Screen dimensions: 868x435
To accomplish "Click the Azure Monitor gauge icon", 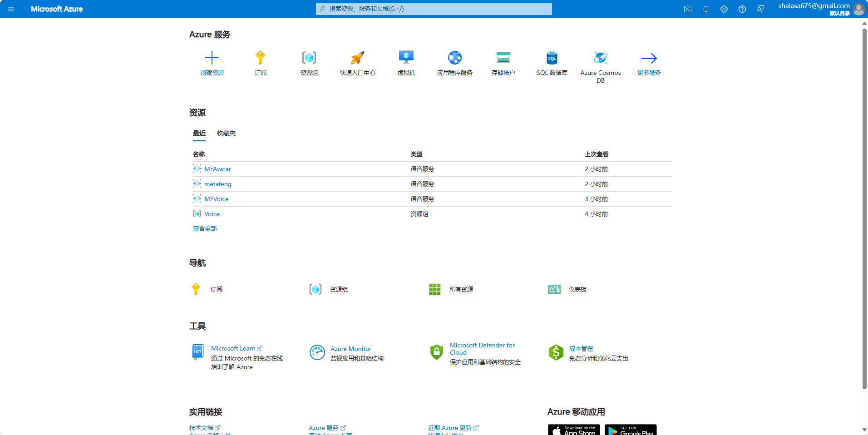I will [317, 352].
